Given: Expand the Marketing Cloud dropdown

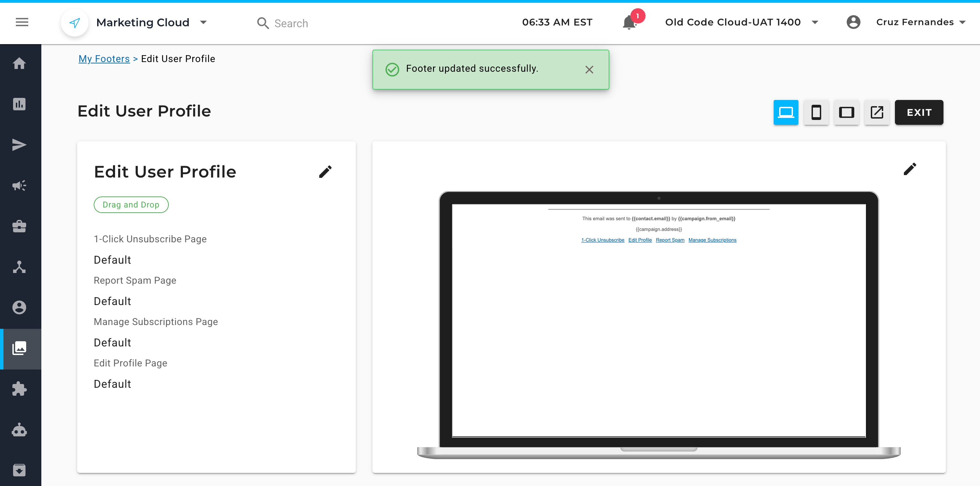Looking at the screenshot, I should tap(204, 22).
